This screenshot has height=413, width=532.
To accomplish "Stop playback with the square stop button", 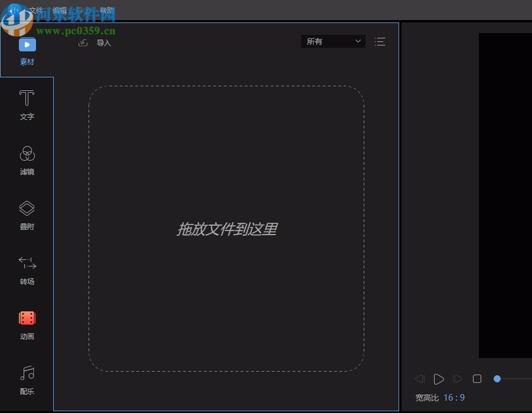I will tap(477, 379).
